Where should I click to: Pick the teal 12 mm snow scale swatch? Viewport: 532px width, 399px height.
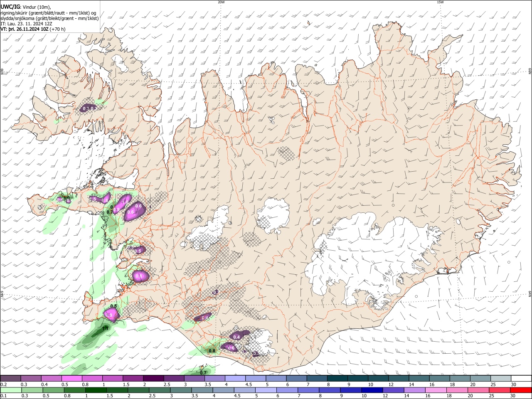click(x=399, y=378)
